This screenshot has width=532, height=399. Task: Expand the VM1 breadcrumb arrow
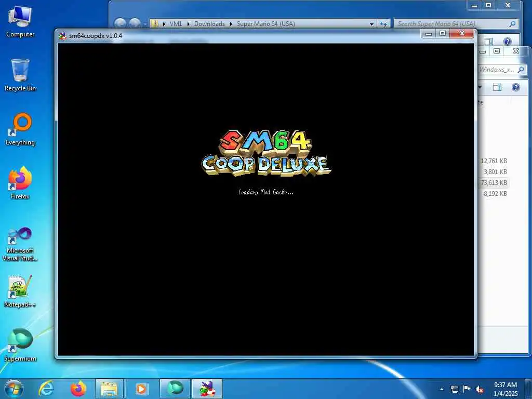[x=188, y=24]
